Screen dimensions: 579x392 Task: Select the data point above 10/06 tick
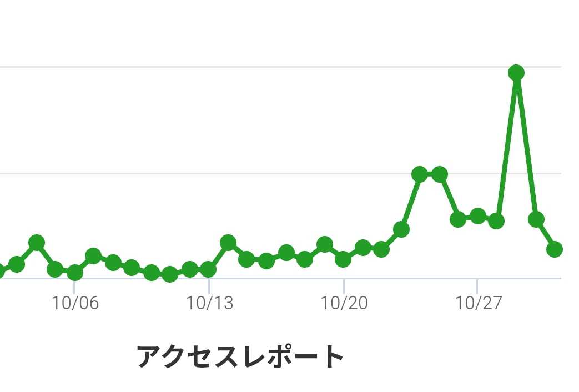point(74,273)
